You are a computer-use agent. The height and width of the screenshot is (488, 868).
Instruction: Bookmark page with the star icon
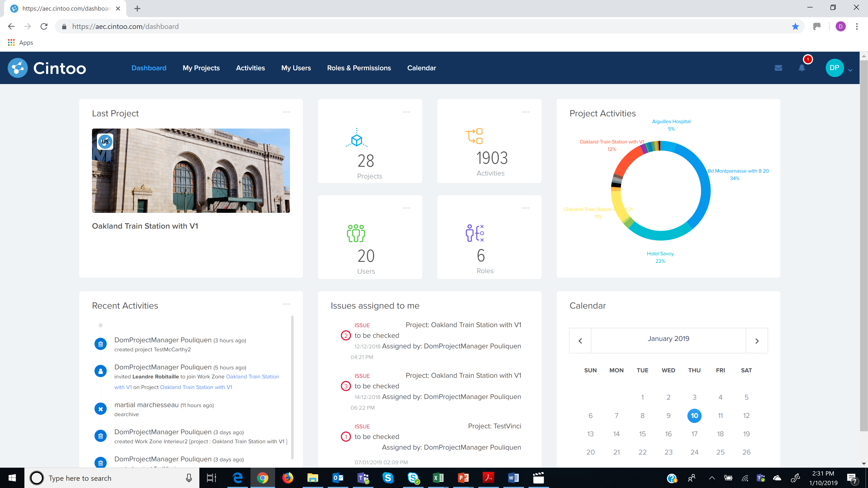pos(795,27)
